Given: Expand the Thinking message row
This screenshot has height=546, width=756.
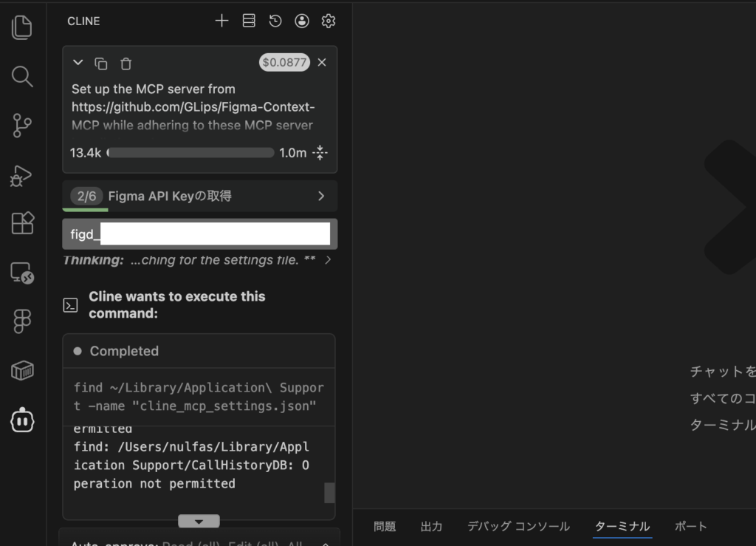Looking at the screenshot, I should (x=328, y=260).
